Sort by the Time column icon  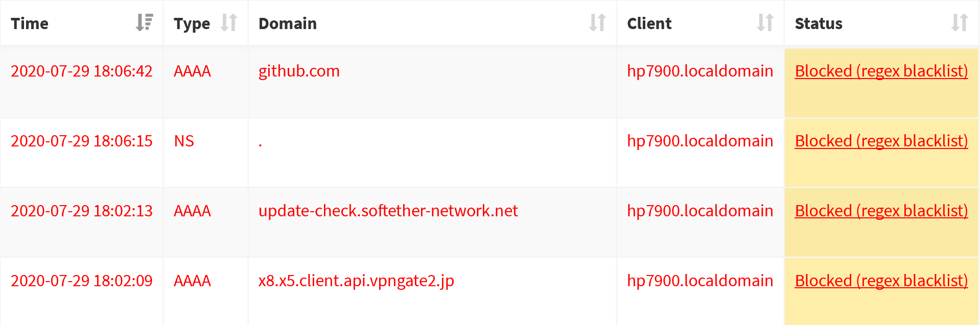click(x=145, y=23)
